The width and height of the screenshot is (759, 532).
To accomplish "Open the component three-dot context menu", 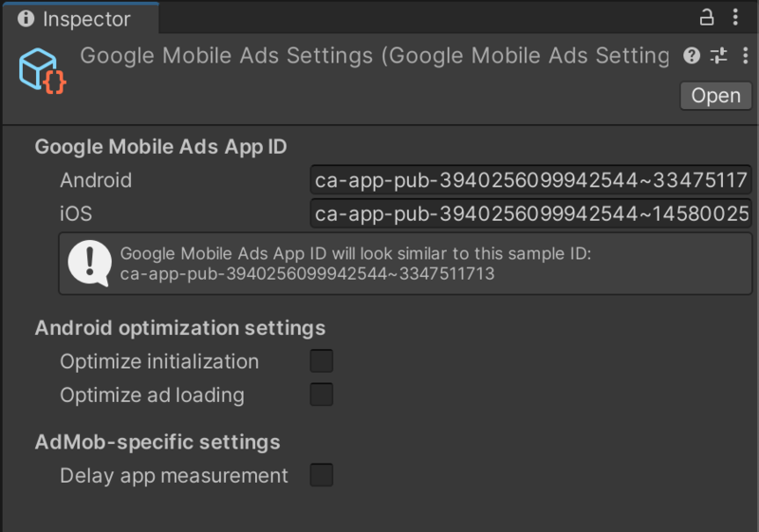I will click(x=745, y=56).
